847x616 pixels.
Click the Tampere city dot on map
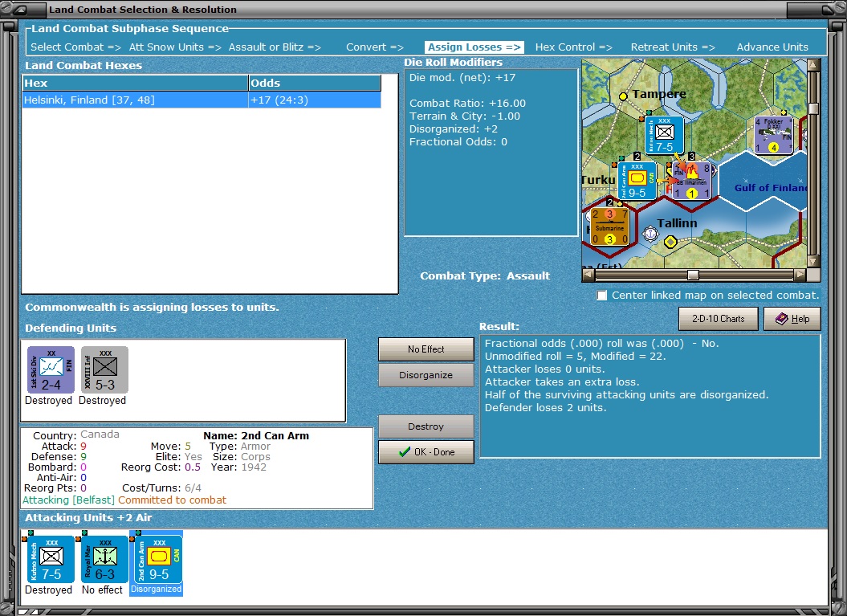[623, 96]
